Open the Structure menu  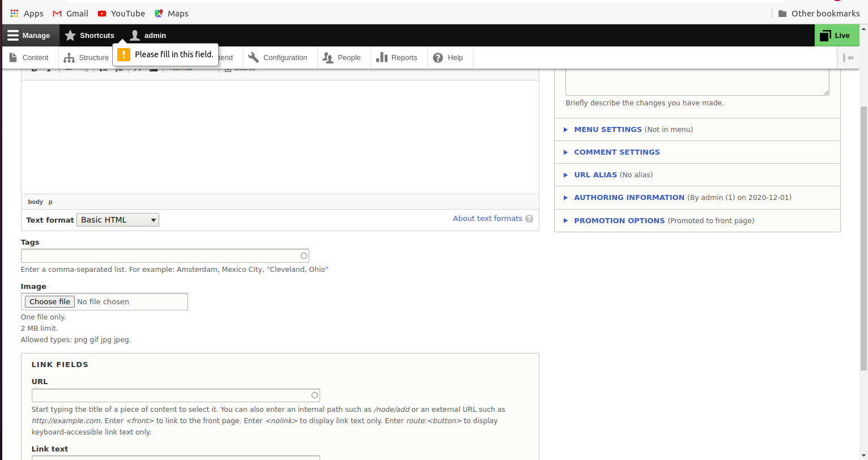pos(86,57)
